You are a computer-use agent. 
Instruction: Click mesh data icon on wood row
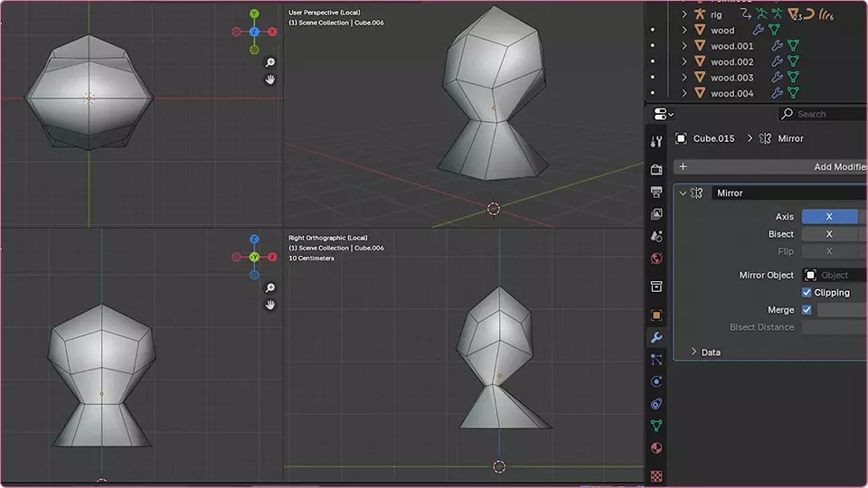(775, 30)
